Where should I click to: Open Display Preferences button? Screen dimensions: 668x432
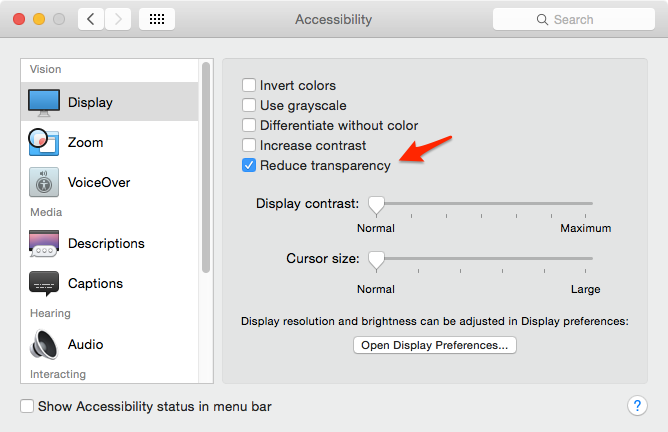435,345
